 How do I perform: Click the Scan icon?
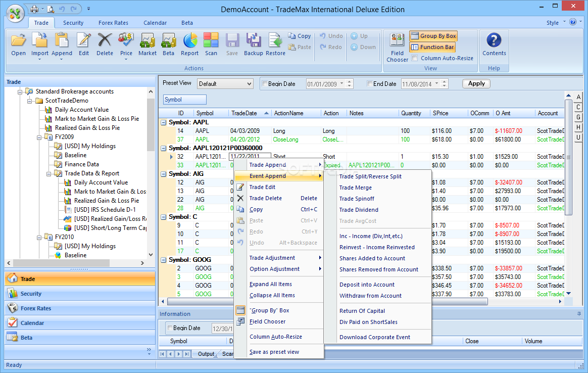pyautogui.click(x=211, y=40)
